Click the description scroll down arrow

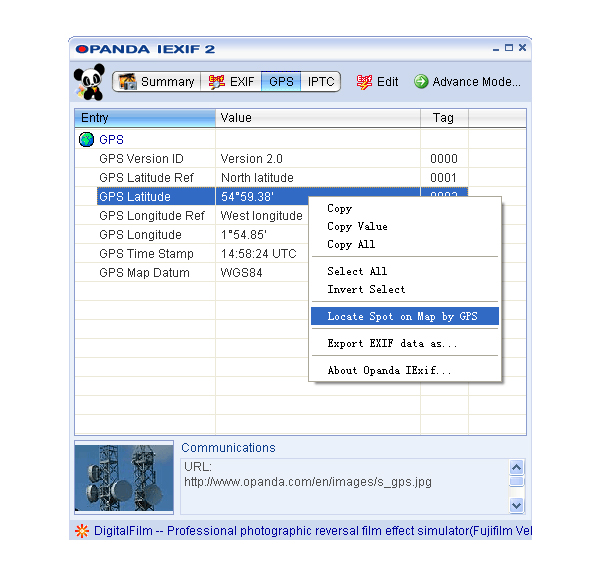pyautogui.click(x=517, y=505)
